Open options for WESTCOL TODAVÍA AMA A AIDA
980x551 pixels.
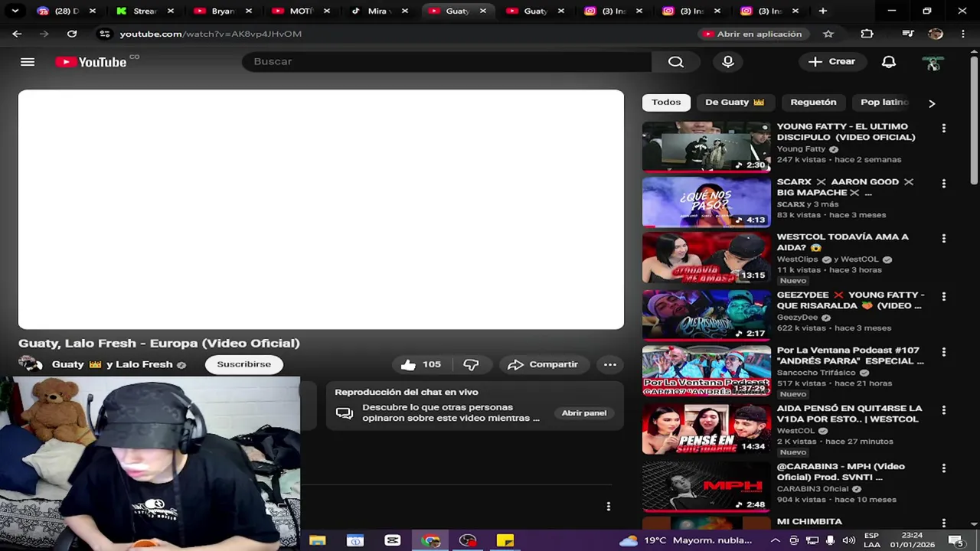(x=943, y=239)
